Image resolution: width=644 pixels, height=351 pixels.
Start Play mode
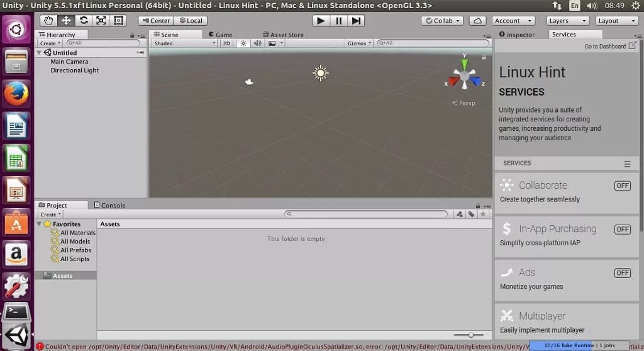[x=321, y=21]
